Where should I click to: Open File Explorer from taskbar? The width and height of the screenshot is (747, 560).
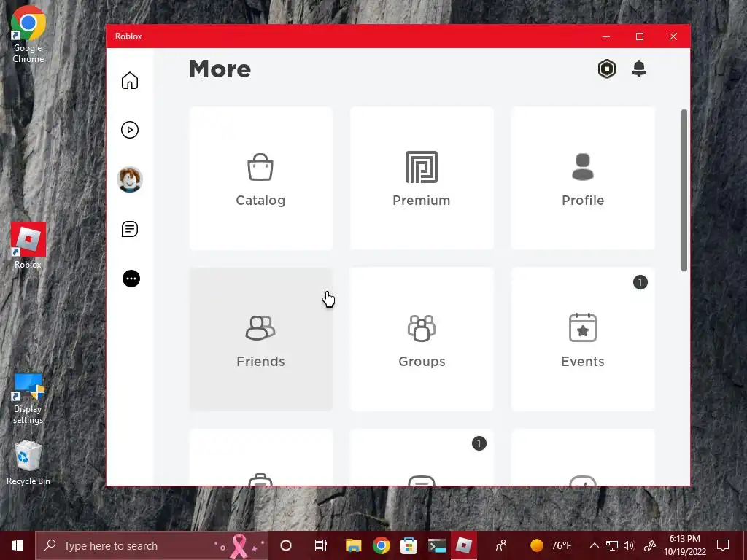click(353, 545)
